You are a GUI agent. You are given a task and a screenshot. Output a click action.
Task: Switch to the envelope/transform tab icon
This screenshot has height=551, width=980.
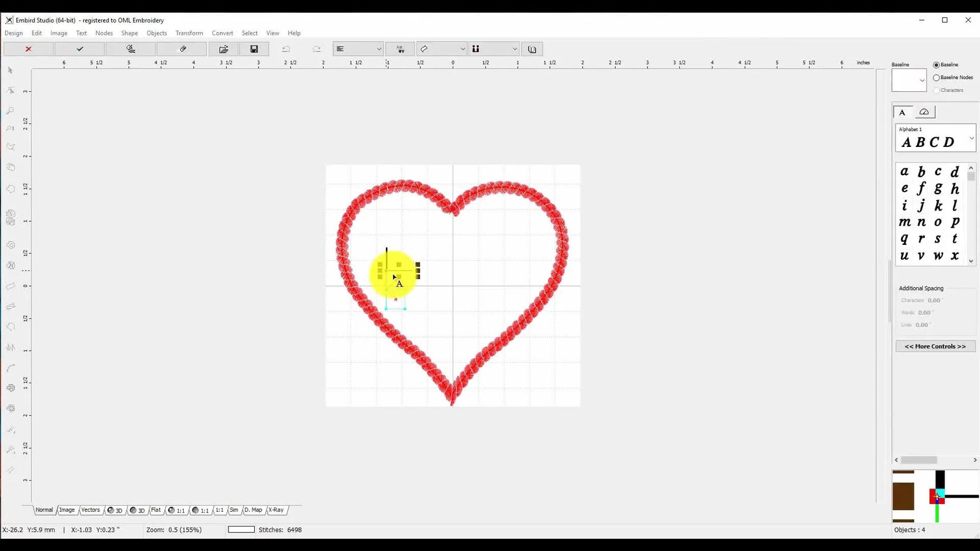(x=924, y=111)
